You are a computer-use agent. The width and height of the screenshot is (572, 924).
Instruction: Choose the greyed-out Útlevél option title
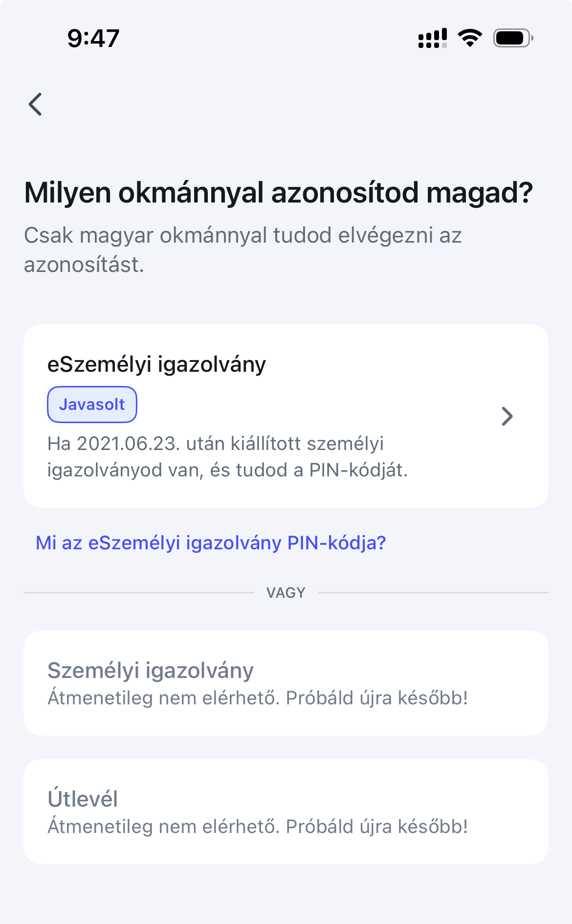pos(83,799)
